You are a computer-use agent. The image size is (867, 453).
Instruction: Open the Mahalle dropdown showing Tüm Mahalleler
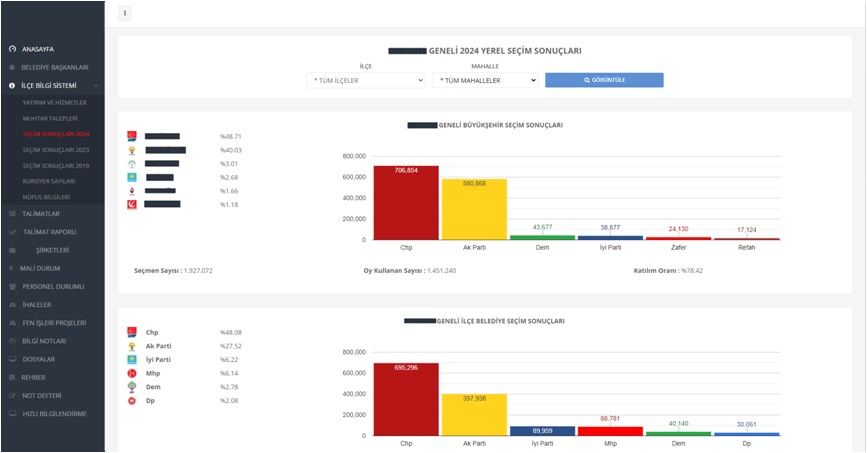(x=486, y=80)
